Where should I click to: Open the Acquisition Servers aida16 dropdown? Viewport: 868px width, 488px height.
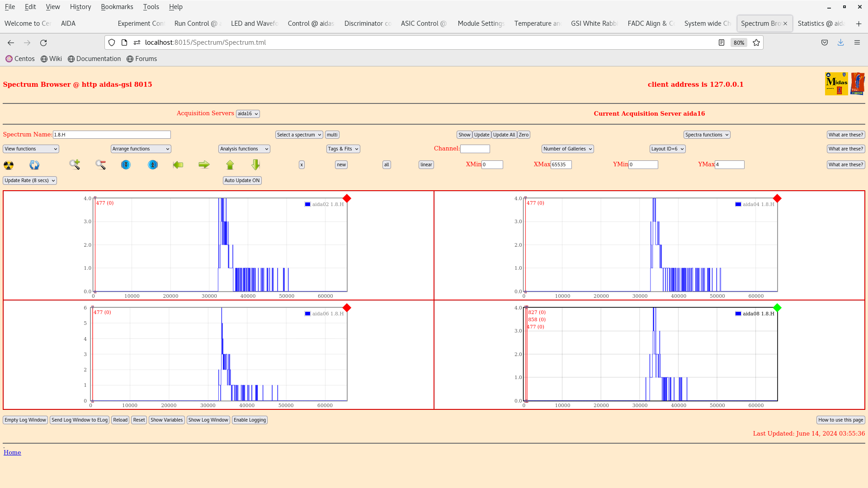pos(248,114)
